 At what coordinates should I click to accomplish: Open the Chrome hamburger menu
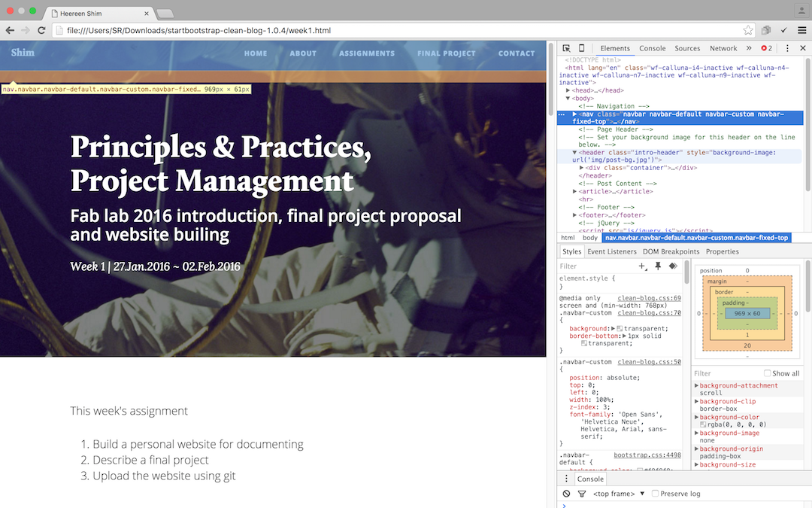point(801,30)
